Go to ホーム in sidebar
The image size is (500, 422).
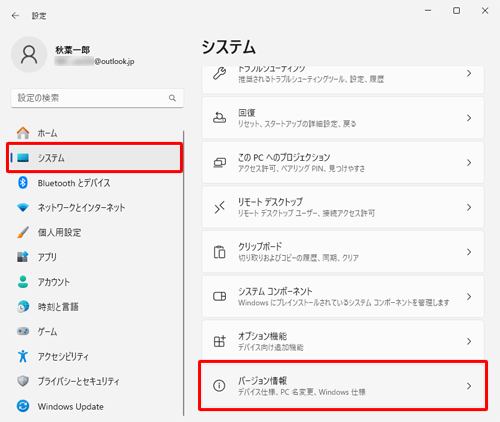(x=47, y=133)
